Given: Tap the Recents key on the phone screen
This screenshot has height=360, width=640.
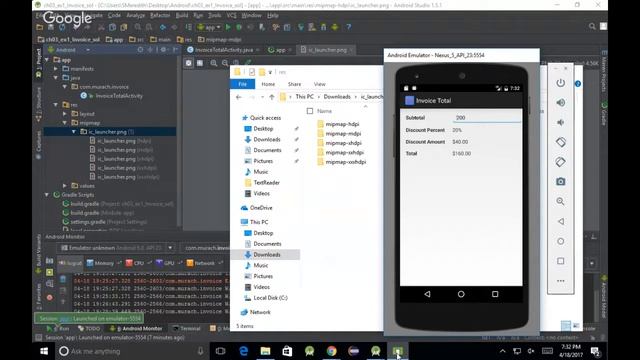Looking at the screenshot, I should tap(495, 294).
